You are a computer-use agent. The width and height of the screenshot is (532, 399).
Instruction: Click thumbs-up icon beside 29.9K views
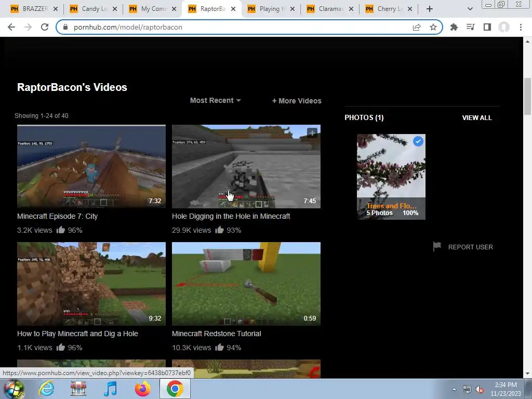[220, 230]
